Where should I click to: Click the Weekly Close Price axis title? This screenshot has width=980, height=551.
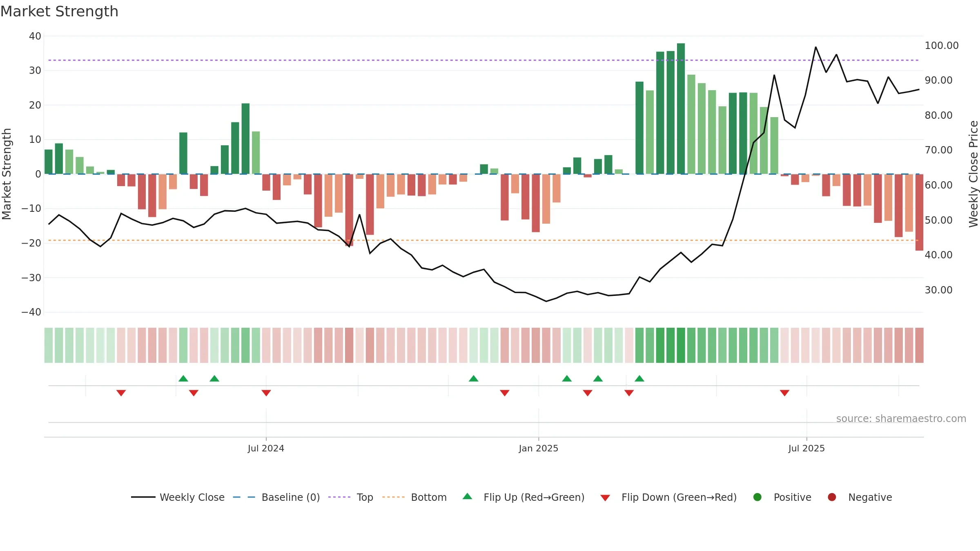(x=973, y=174)
